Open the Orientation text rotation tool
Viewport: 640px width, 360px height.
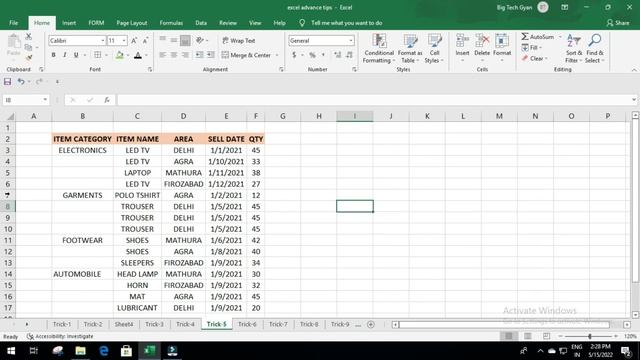pyautogui.click(x=200, y=40)
